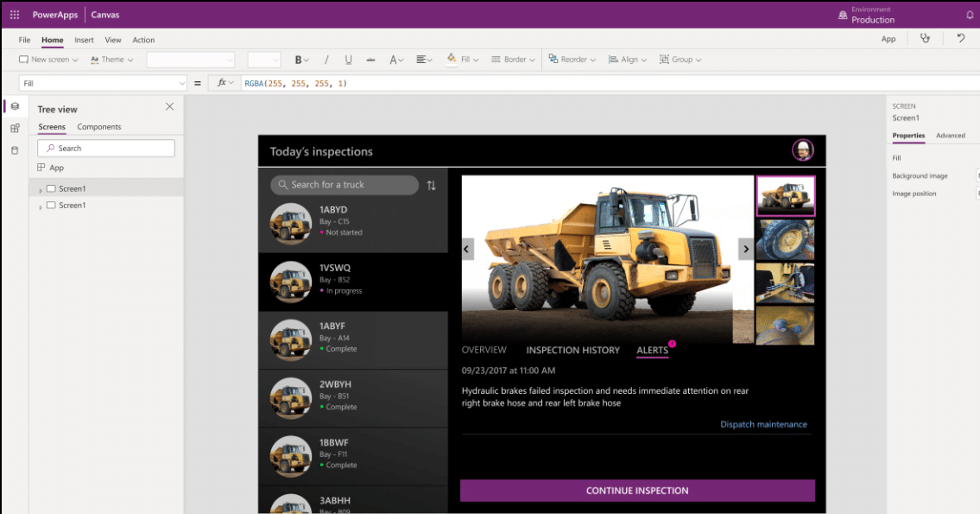Open the Insert components sidebar icon
Screen dimensions: 980x514
pyautogui.click(x=15, y=128)
